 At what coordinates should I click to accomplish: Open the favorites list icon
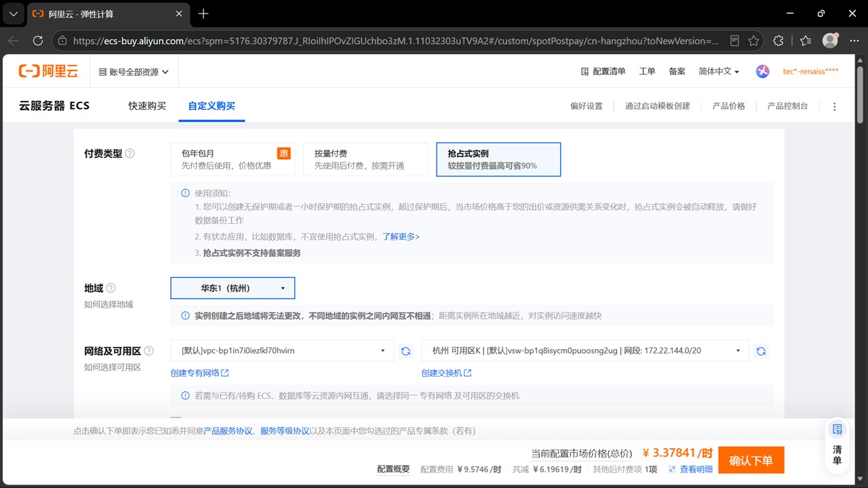805,41
